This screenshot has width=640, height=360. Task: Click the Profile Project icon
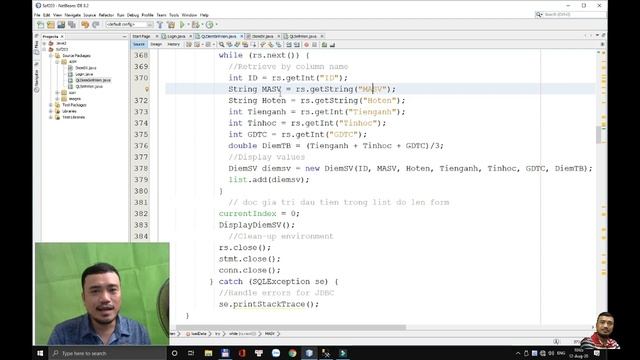209,25
